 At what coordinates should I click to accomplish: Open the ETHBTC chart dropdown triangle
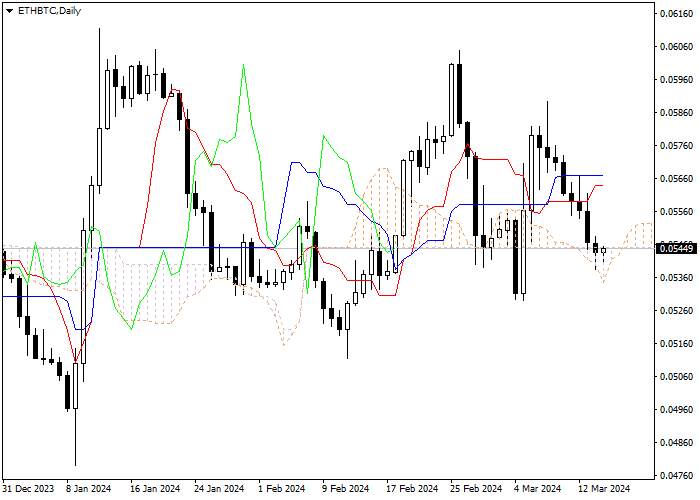9,12
